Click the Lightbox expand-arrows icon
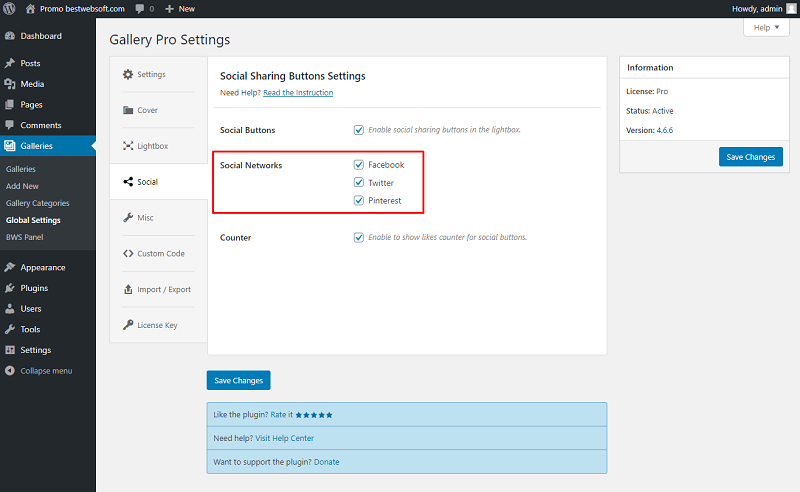800x492 pixels. coord(128,145)
